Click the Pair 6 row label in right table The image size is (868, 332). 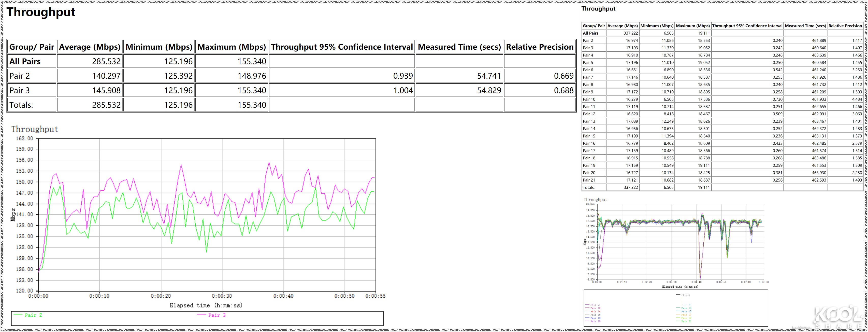[588, 70]
